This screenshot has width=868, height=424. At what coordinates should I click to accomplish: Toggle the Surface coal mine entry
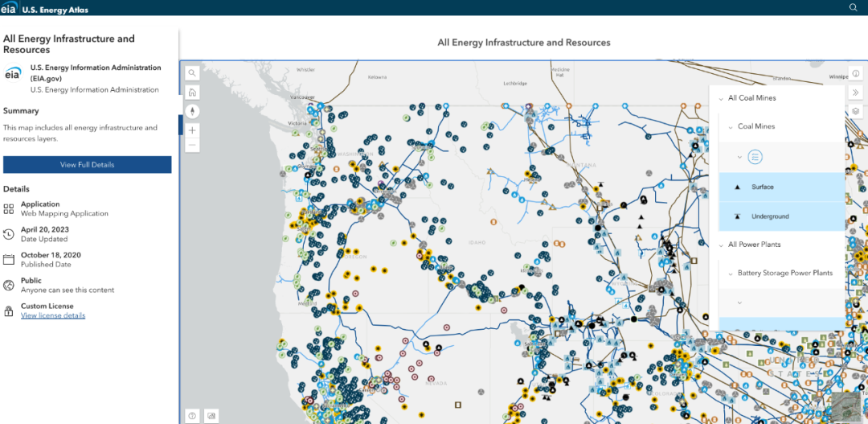pos(762,187)
